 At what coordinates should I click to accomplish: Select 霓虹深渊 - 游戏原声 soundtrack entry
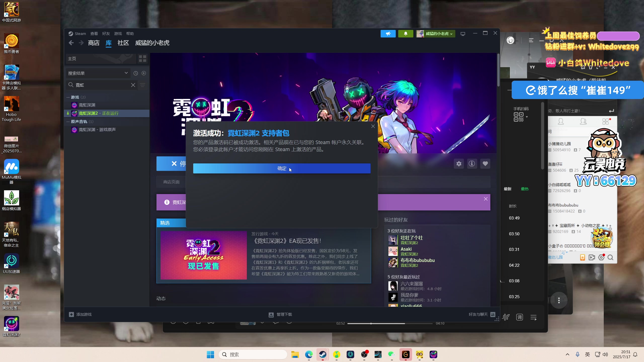coord(97,130)
